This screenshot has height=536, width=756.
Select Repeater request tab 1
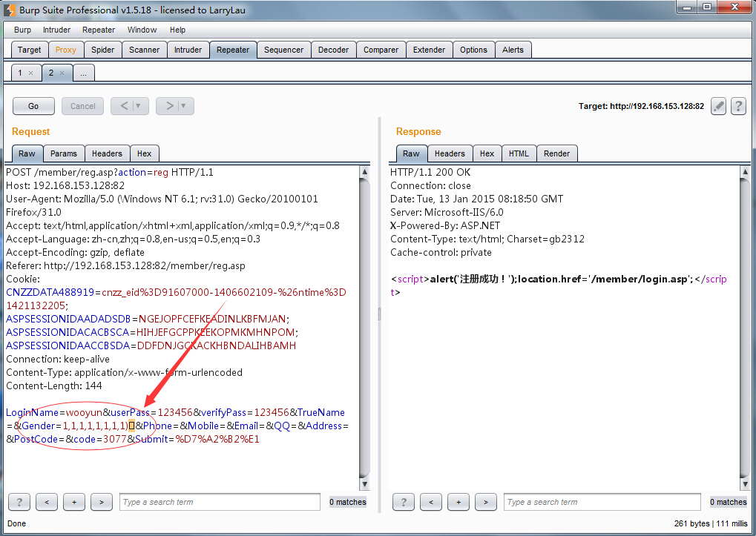point(20,73)
